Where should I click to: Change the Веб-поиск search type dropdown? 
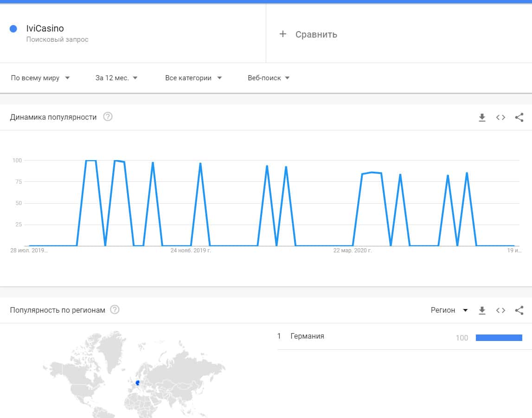(x=269, y=78)
